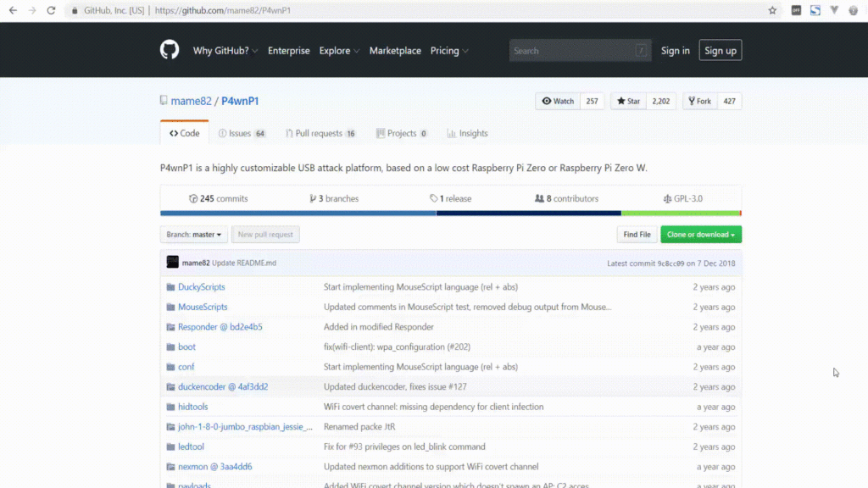
Task: Click the ledtool folder icon
Action: click(170, 446)
